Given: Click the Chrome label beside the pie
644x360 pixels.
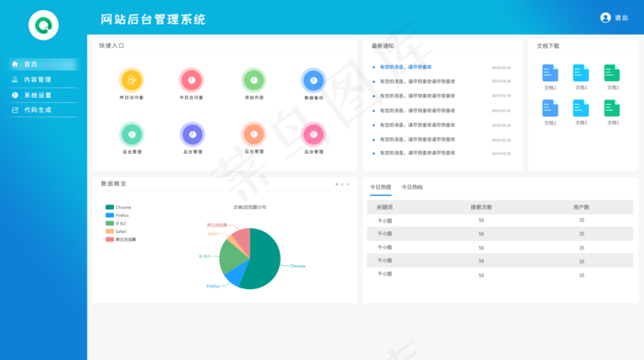Looking at the screenshot, I should click(297, 266).
